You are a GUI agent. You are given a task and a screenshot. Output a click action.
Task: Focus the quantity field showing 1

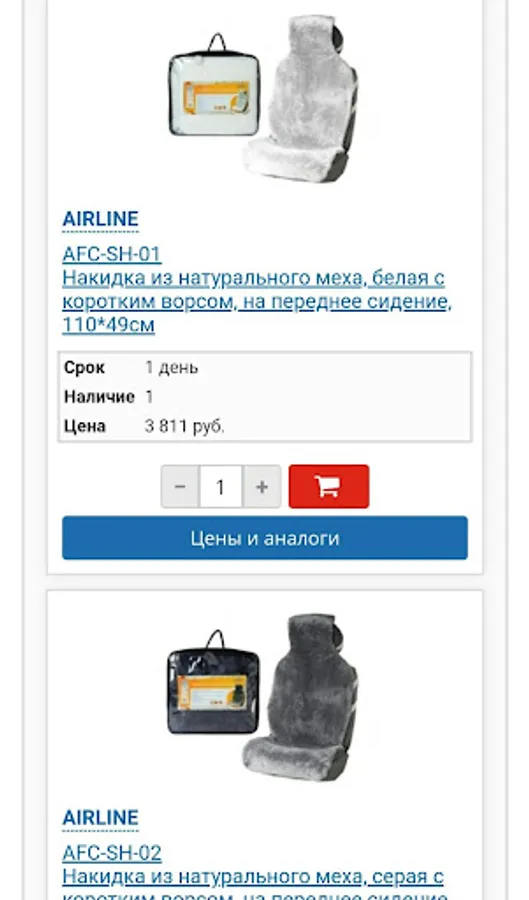(x=221, y=487)
